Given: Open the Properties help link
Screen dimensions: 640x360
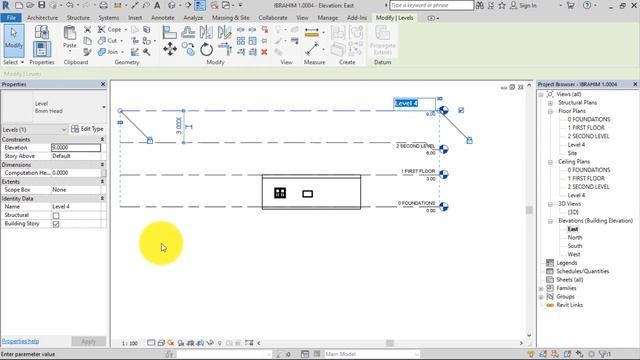Looking at the screenshot, I should 20,341.
